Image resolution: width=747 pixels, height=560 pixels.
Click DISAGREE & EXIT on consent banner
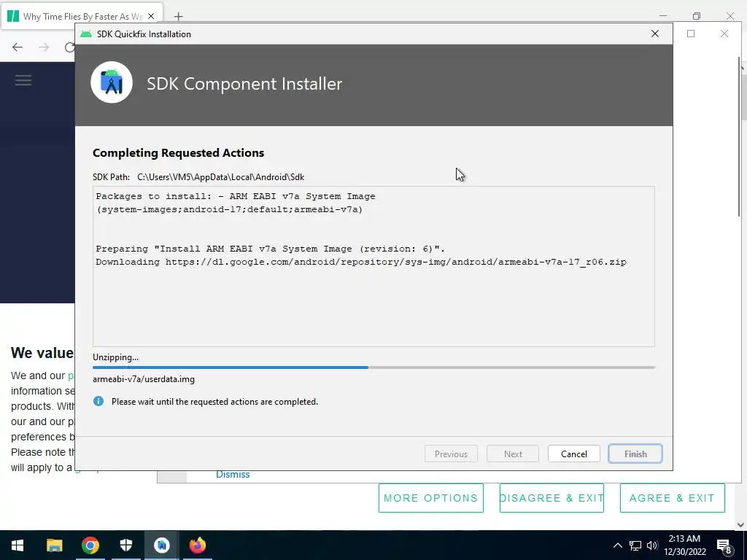(551, 498)
